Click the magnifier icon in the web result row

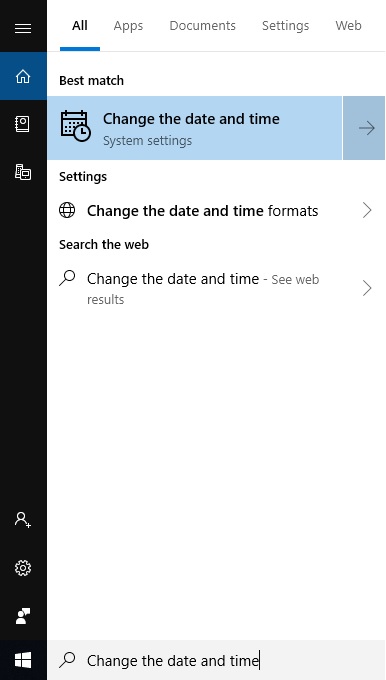coord(67,278)
